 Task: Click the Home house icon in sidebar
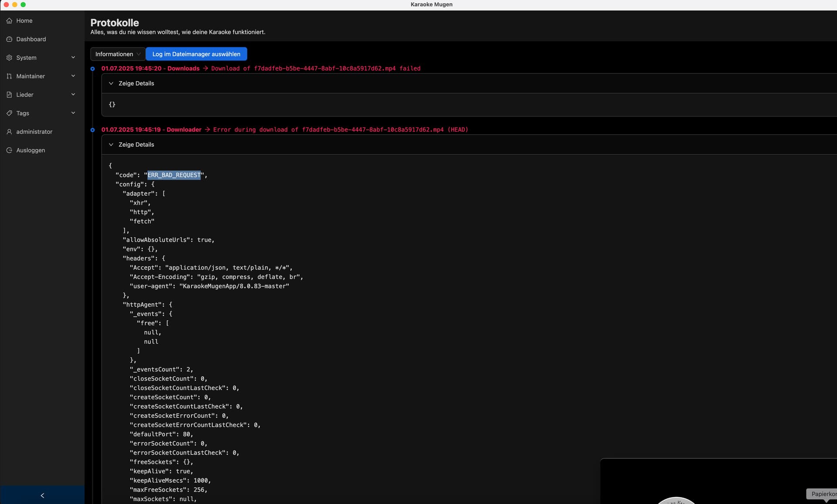click(9, 20)
